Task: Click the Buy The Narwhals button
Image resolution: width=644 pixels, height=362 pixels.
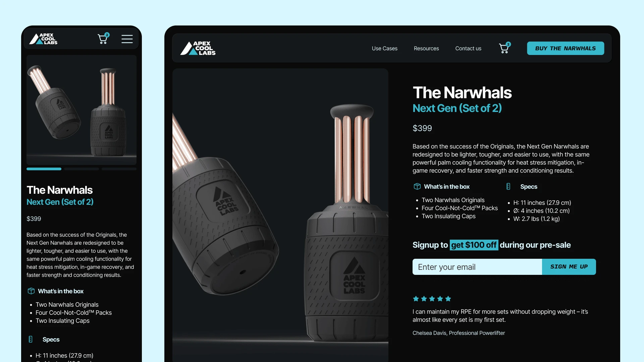Action: pos(566,48)
